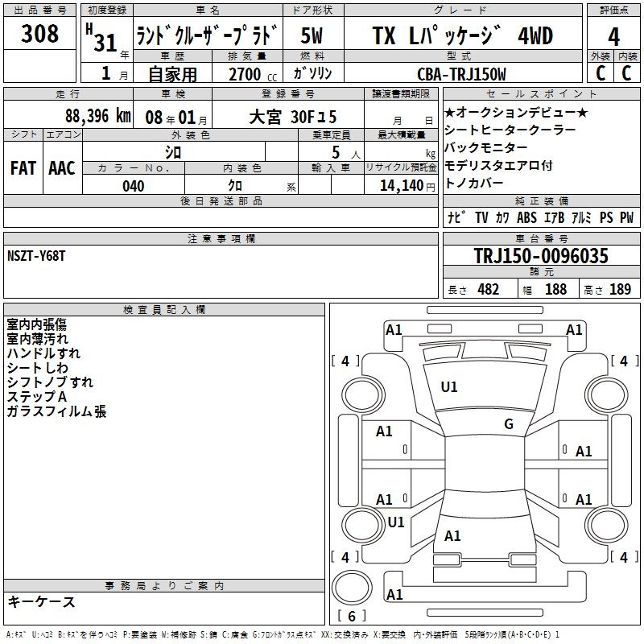Click sales point モデリスタエアロ付

(498, 165)
